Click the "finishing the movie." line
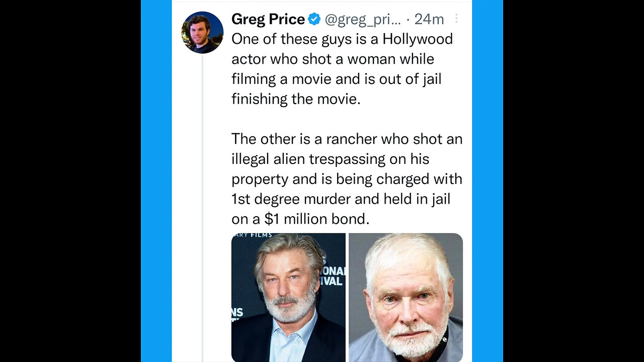This screenshot has width=644, height=362. 296,99
